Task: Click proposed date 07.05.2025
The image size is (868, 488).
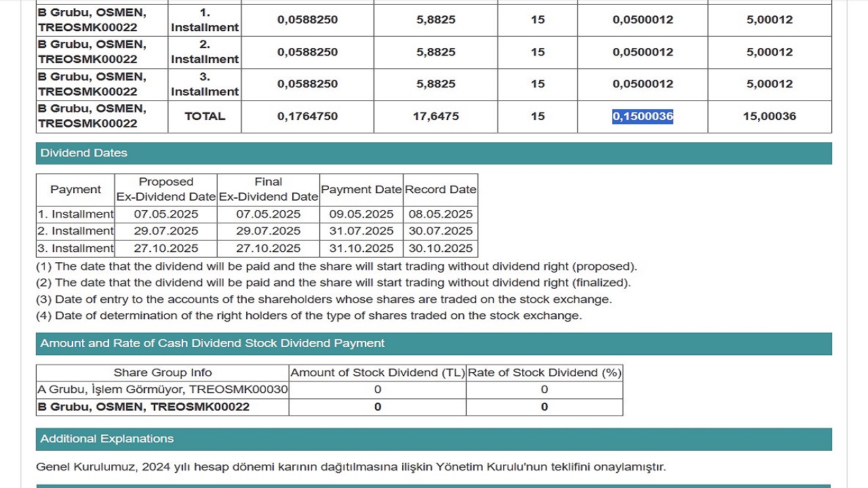Action: [166, 214]
